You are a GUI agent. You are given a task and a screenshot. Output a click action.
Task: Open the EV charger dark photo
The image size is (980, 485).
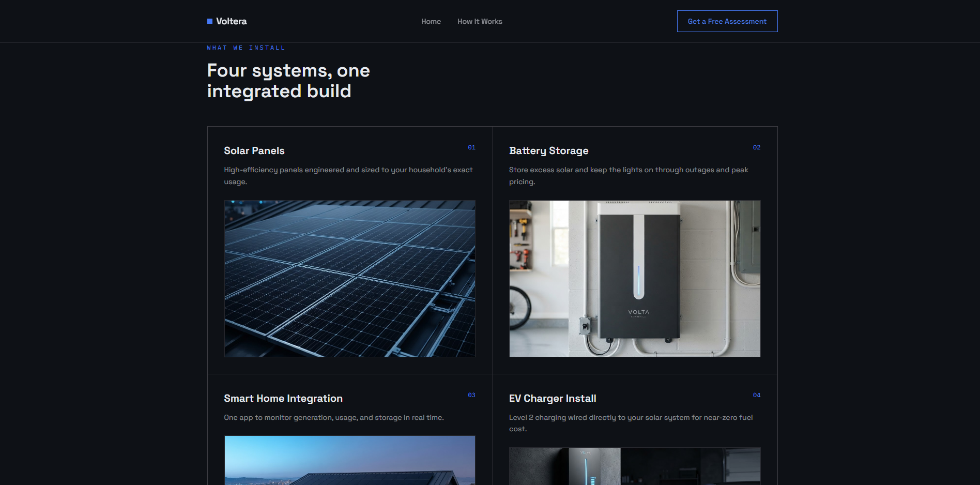click(635, 466)
